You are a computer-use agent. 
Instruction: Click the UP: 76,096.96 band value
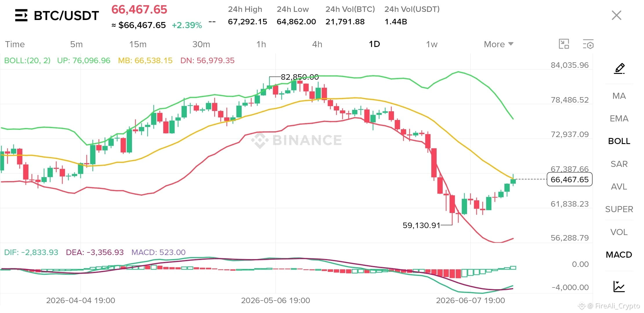click(x=84, y=61)
